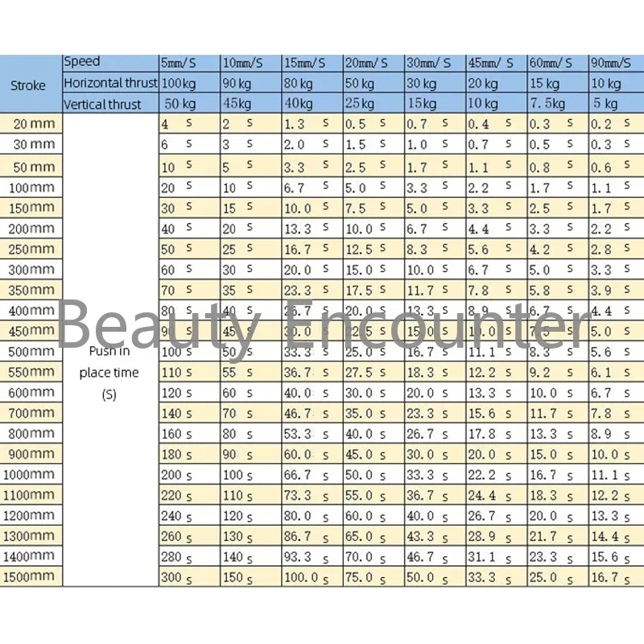644x644 pixels.
Task: Select the 17.8 s cell in 800mm row
Action: [496, 433]
